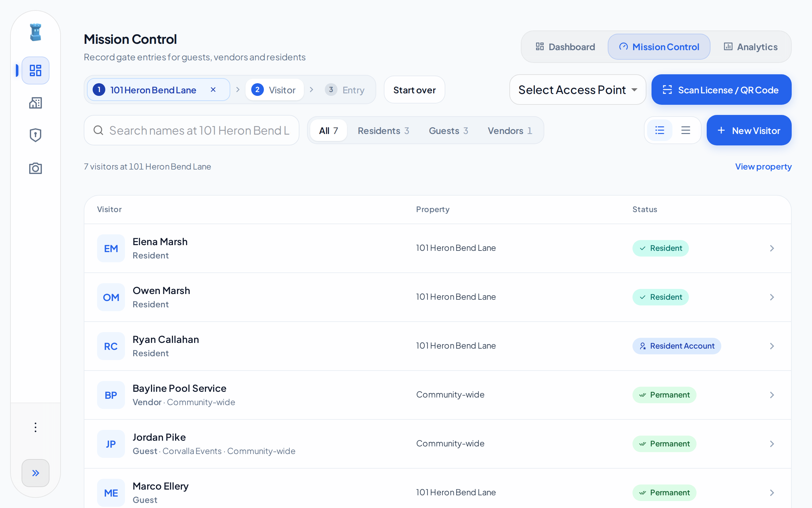This screenshot has width=812, height=508.
Task: Click Permanent badge for Jordan Pike
Action: (665, 444)
